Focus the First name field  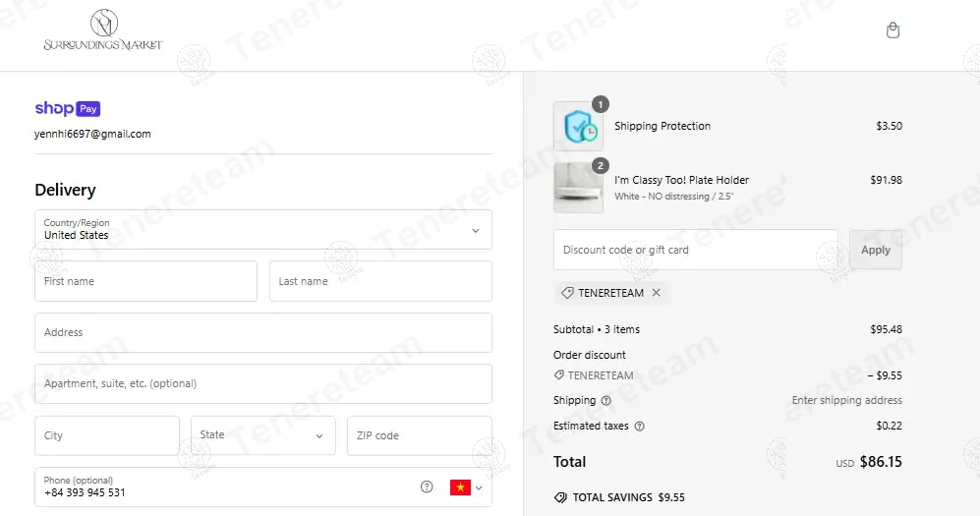(145, 281)
